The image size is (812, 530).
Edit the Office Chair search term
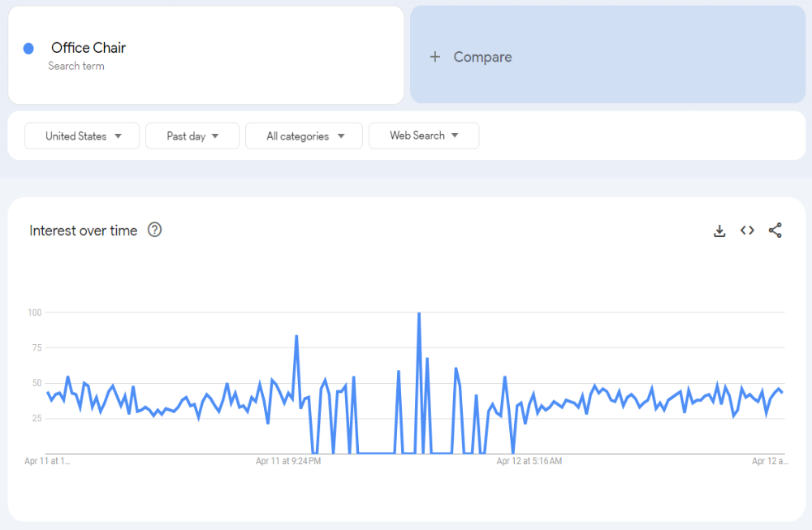click(89, 48)
